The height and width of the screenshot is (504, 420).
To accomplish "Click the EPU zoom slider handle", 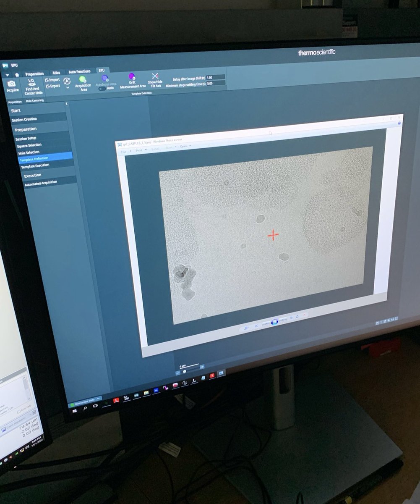I will (x=185, y=371).
